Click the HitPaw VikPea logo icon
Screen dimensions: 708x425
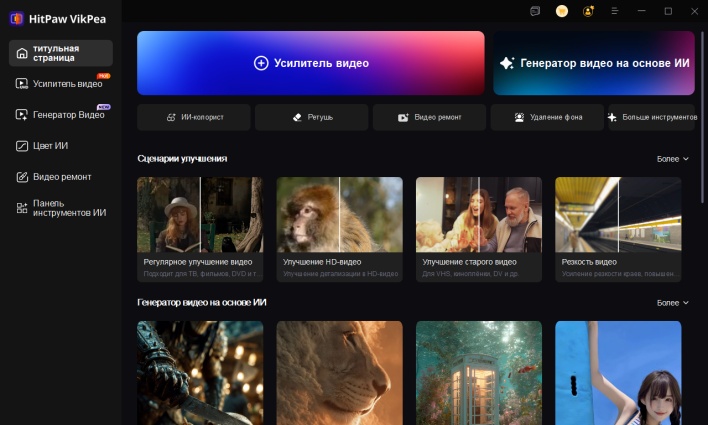click(x=17, y=18)
